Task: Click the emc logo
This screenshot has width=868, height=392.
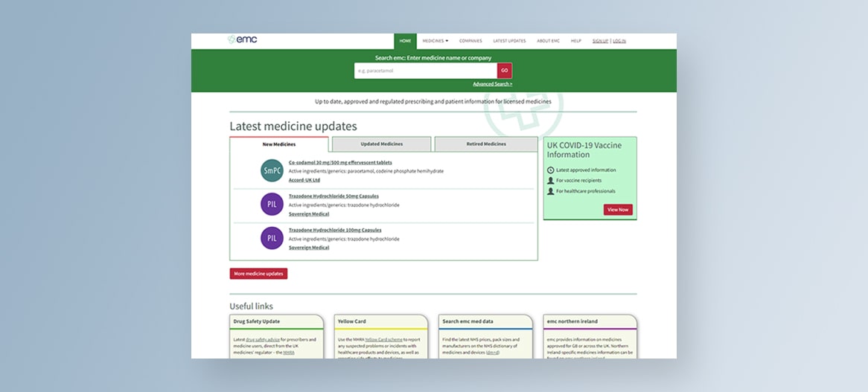Action: pos(243,40)
